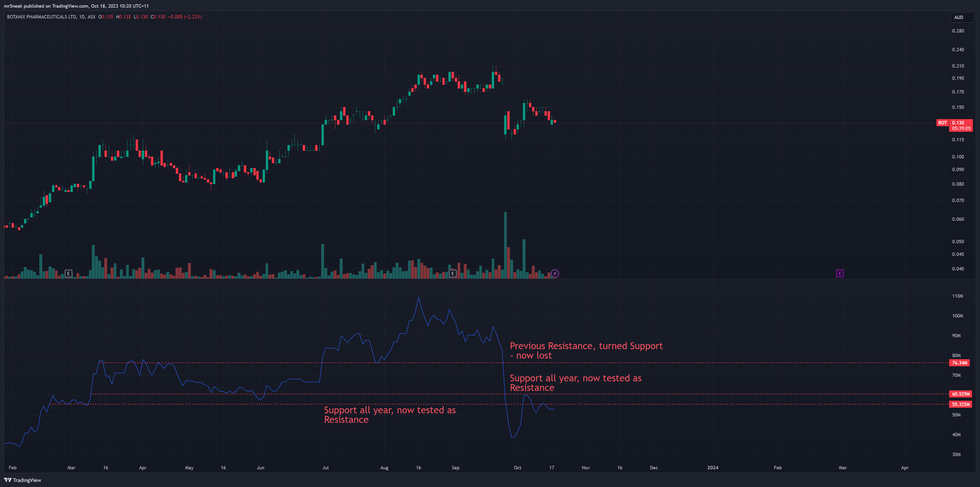Click the 0.210 price axis label
This screenshot has height=487, width=980.
pyautogui.click(x=958, y=66)
